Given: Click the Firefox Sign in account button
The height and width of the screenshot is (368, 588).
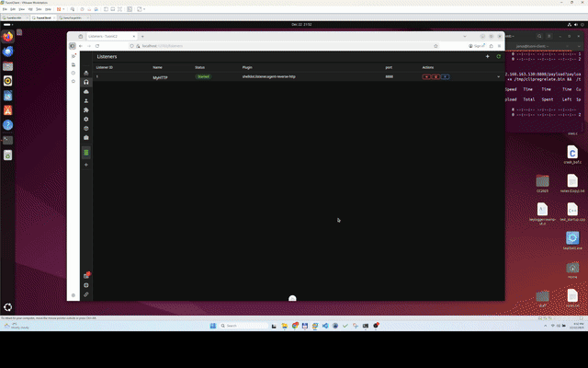Looking at the screenshot, I should click(476, 46).
